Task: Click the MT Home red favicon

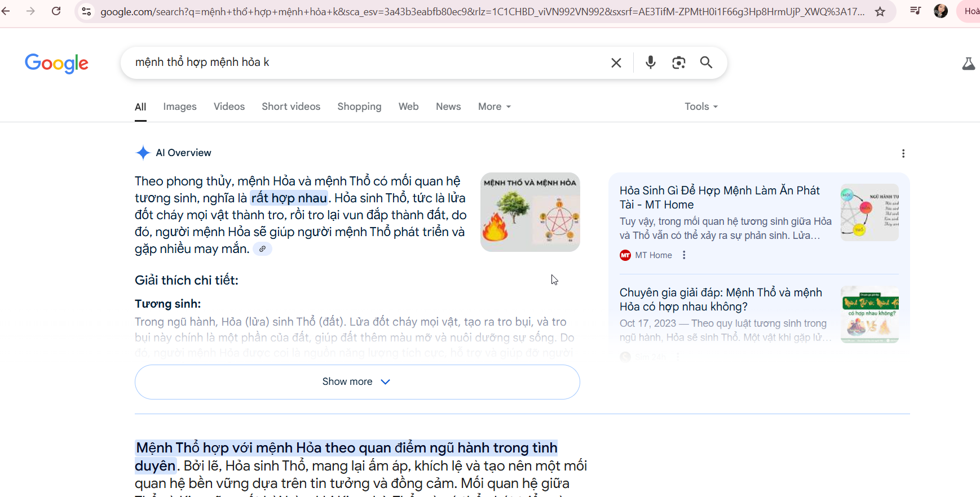Action: tap(625, 255)
